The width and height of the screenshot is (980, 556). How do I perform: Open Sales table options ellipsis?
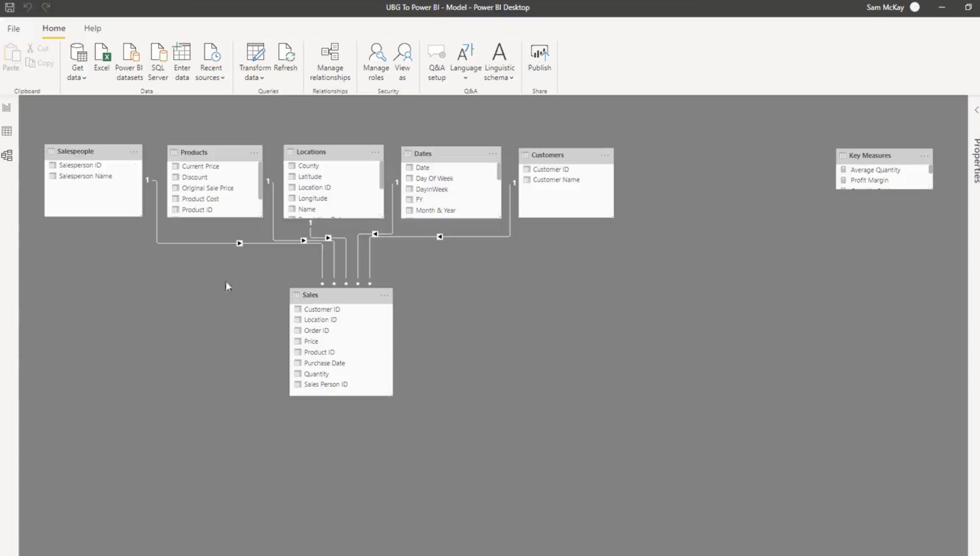click(x=384, y=295)
